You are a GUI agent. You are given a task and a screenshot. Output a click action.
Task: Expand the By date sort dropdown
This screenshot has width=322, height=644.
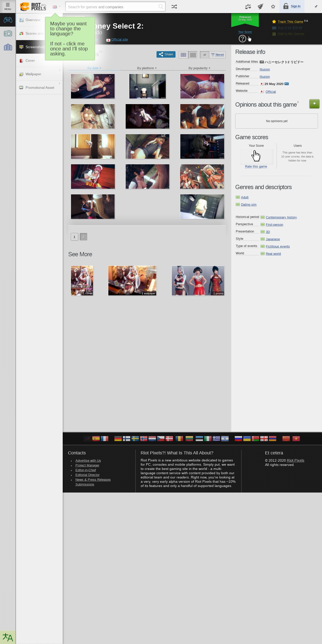[94, 68]
